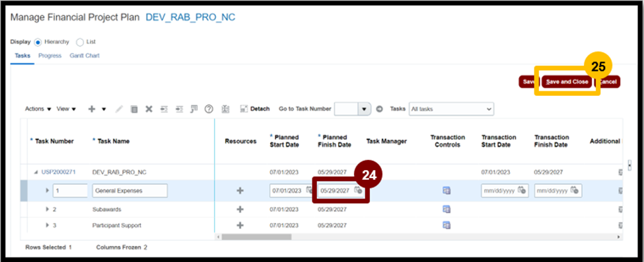Click the question mark help icon

209,109
